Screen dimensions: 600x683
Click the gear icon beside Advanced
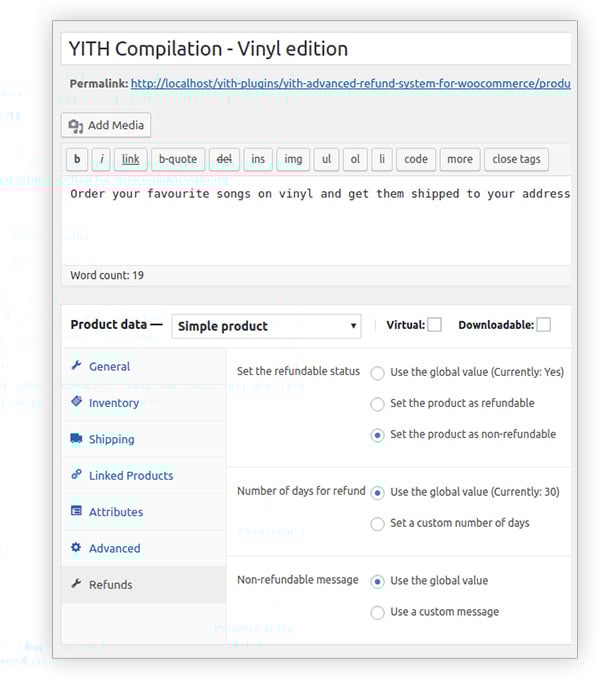pyautogui.click(x=76, y=548)
